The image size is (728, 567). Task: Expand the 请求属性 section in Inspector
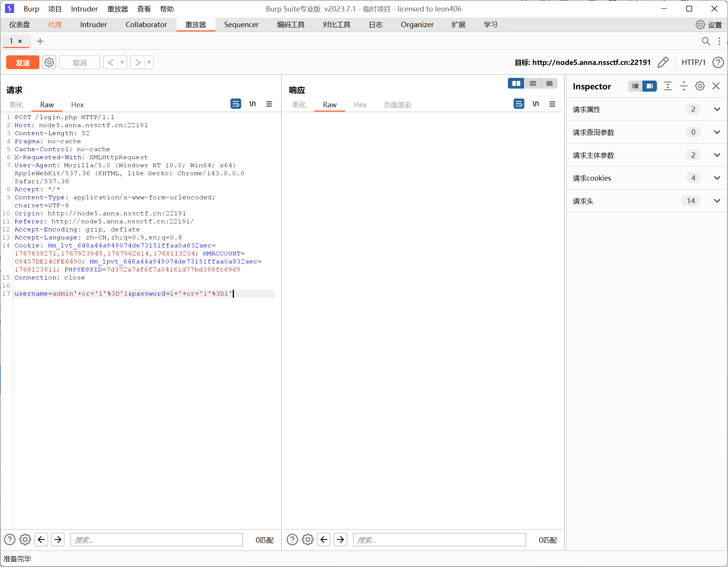click(x=717, y=109)
